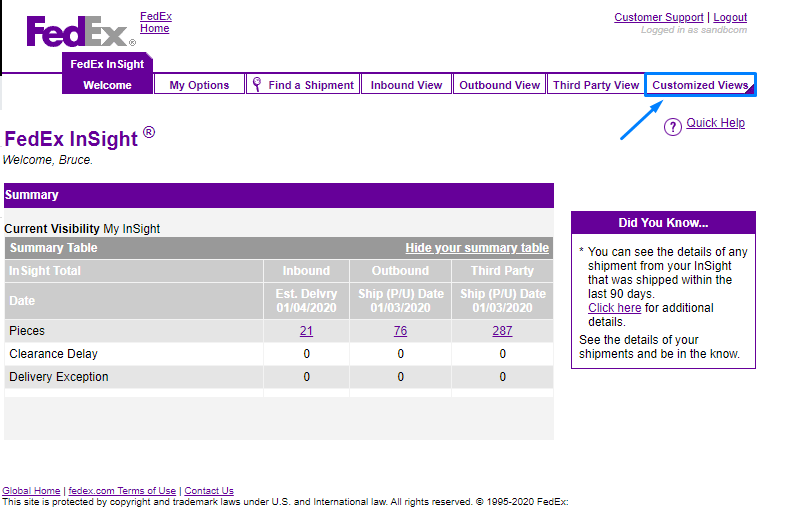Click the 'Welcome, Bruce.' greeting text

click(48, 160)
